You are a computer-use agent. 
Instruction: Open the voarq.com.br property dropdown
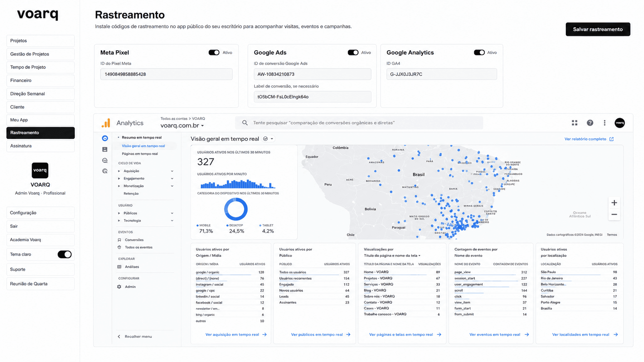(182, 125)
